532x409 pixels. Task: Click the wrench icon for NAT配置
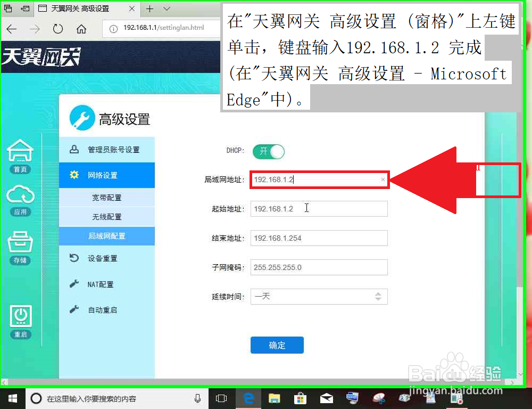click(x=74, y=284)
